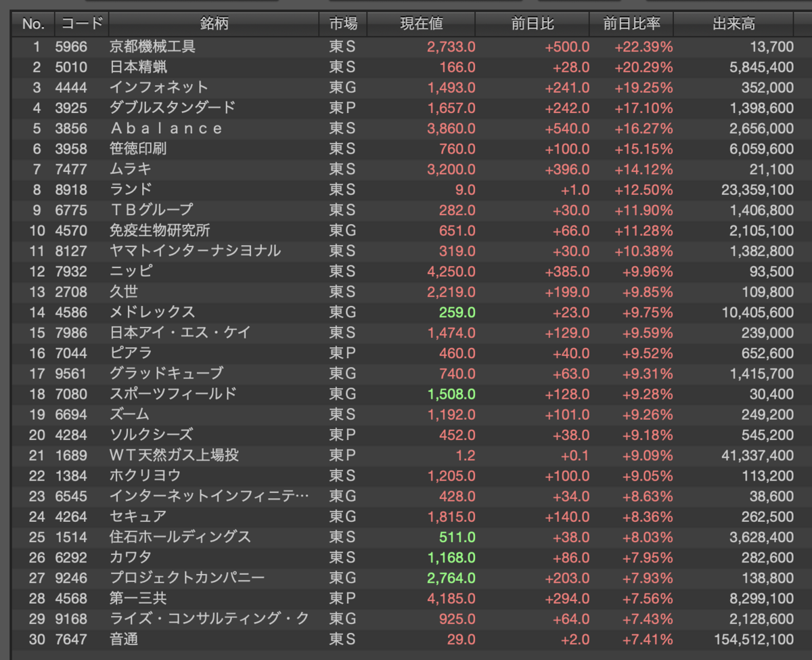Select 久世 stock name
Screen dimensions: 812x660
[x=124, y=292]
